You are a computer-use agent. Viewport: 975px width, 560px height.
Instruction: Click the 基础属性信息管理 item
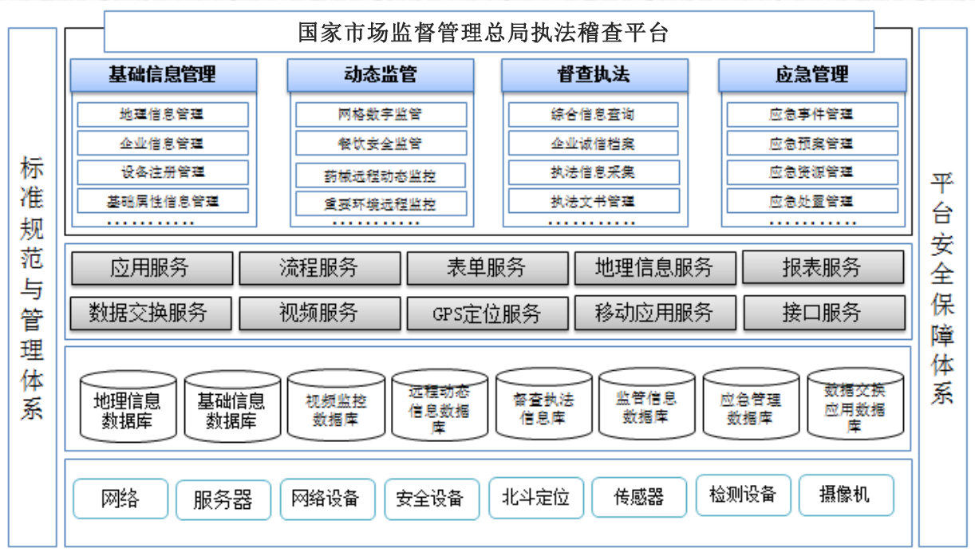point(163,201)
